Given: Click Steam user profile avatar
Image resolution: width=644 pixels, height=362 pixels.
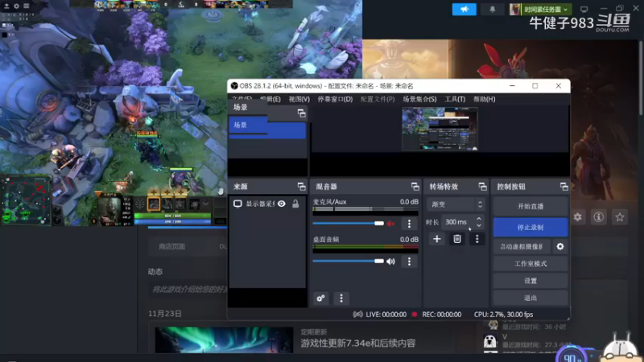Looking at the screenshot, I should click(x=514, y=9).
